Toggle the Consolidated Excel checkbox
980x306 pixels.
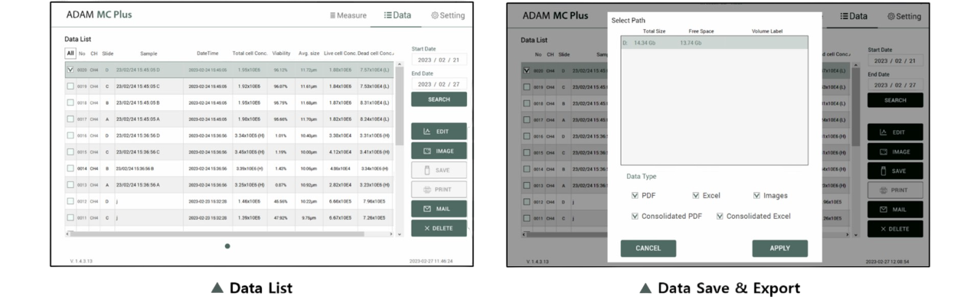point(720,216)
